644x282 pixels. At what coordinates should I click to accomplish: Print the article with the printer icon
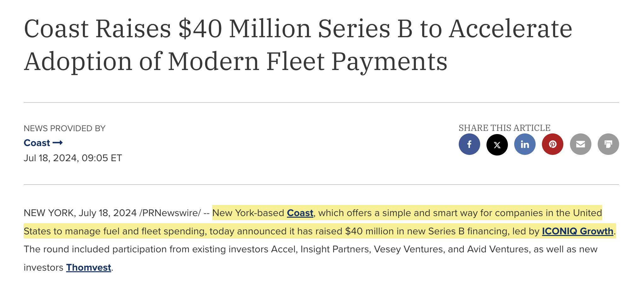click(x=608, y=144)
